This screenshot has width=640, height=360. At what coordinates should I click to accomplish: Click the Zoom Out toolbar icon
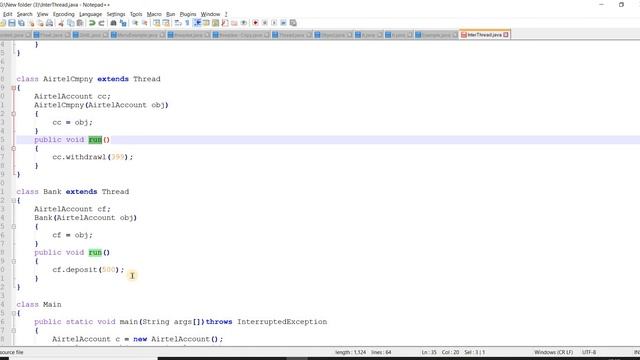[144, 23]
